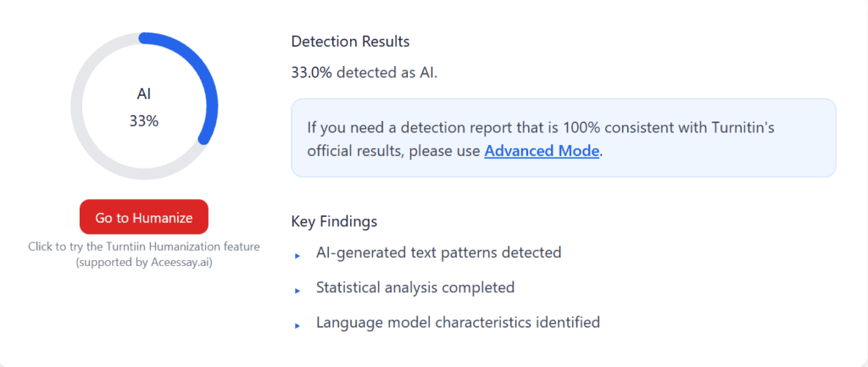The width and height of the screenshot is (868, 367).
Task: Click the gray portion of the circular gauge
Action: 85,134
